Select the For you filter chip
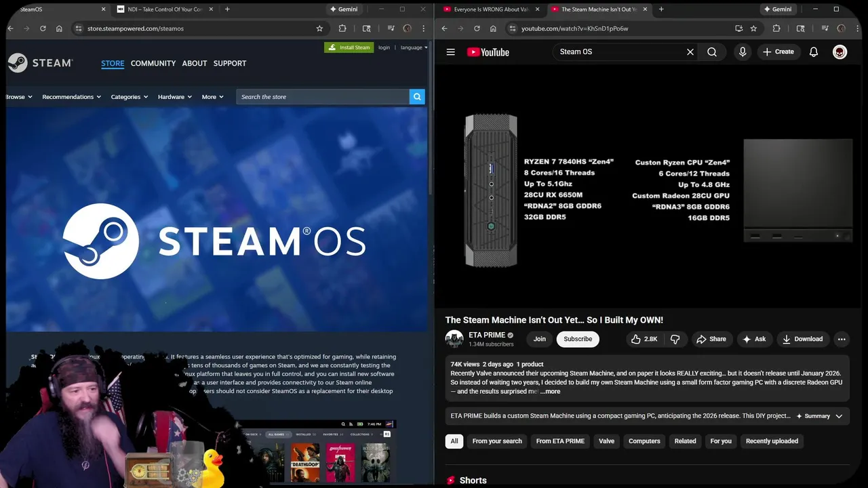 721,441
